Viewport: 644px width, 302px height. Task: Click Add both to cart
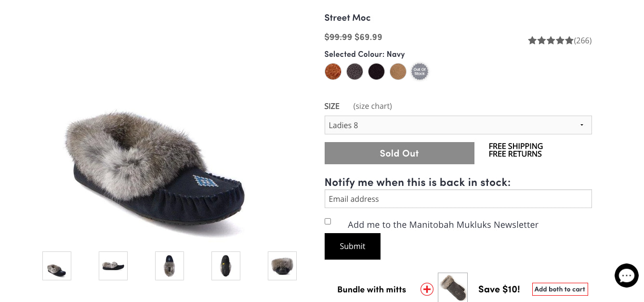[x=560, y=289]
